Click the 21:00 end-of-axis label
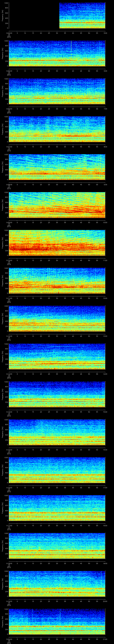The height and width of the screenshot is (644, 114). [x=105, y=639]
